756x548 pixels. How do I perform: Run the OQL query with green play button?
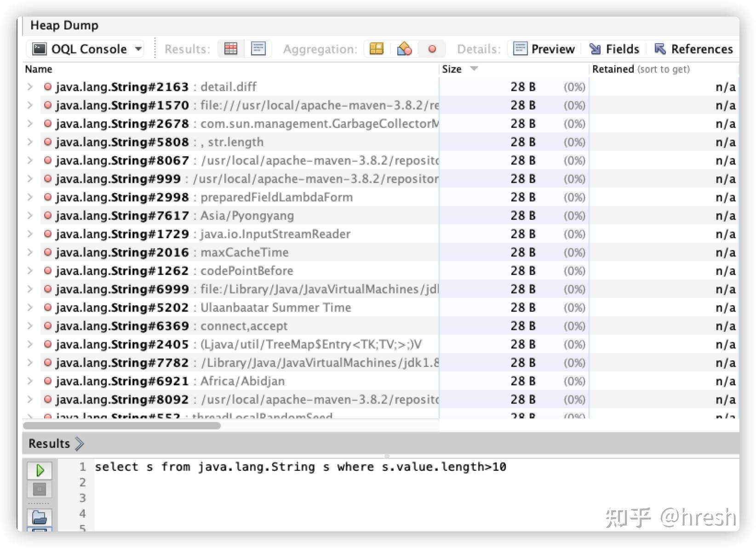(x=40, y=470)
